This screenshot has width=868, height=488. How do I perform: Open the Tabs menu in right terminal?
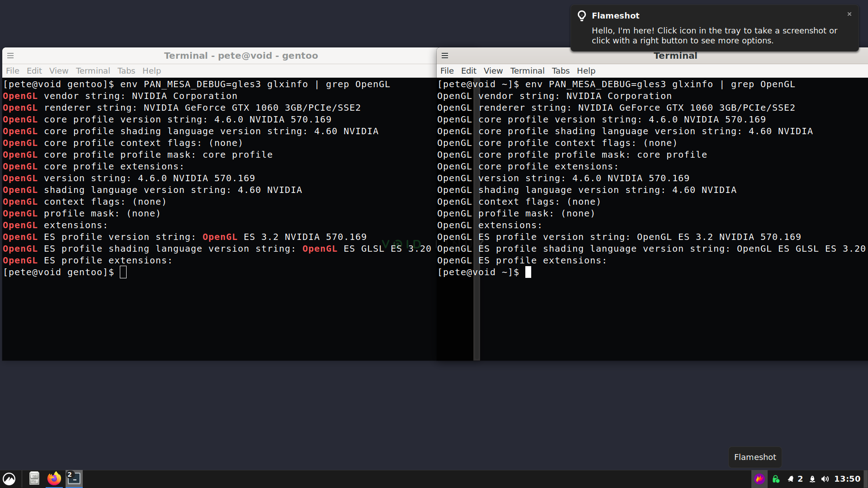click(x=561, y=71)
